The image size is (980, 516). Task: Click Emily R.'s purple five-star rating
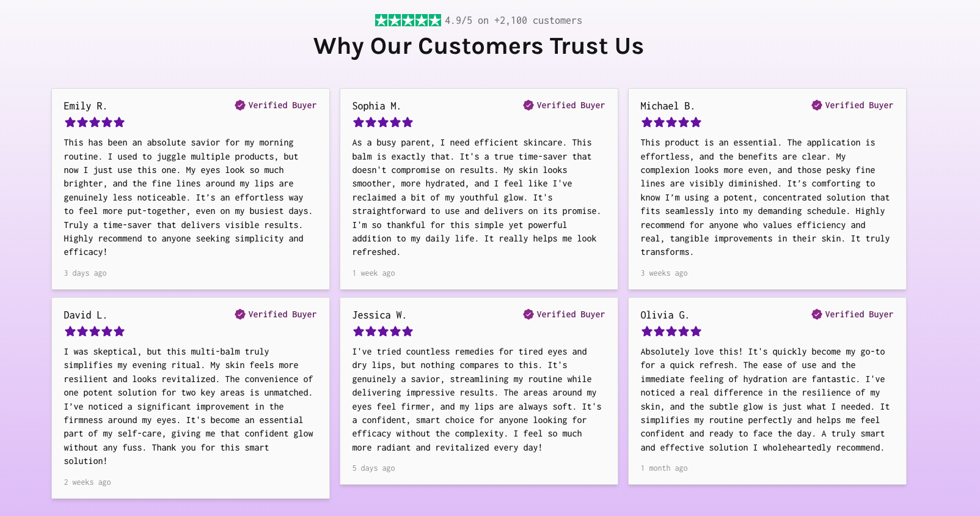pyautogui.click(x=95, y=122)
